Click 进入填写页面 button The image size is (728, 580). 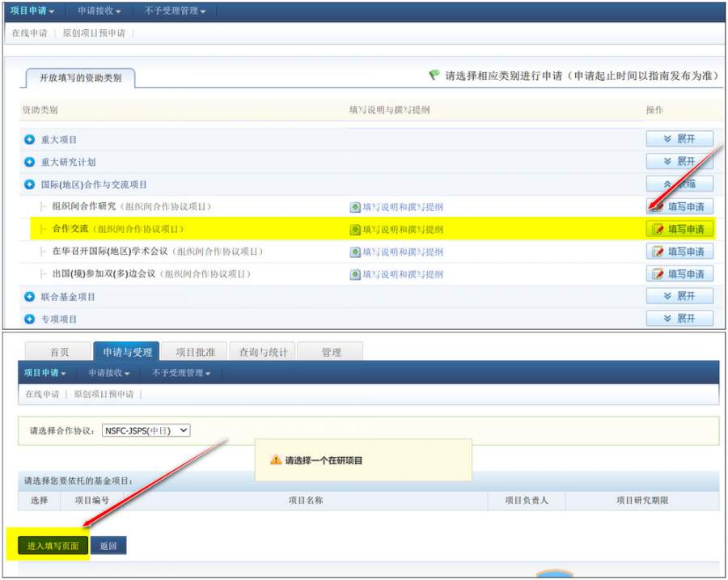coord(53,546)
